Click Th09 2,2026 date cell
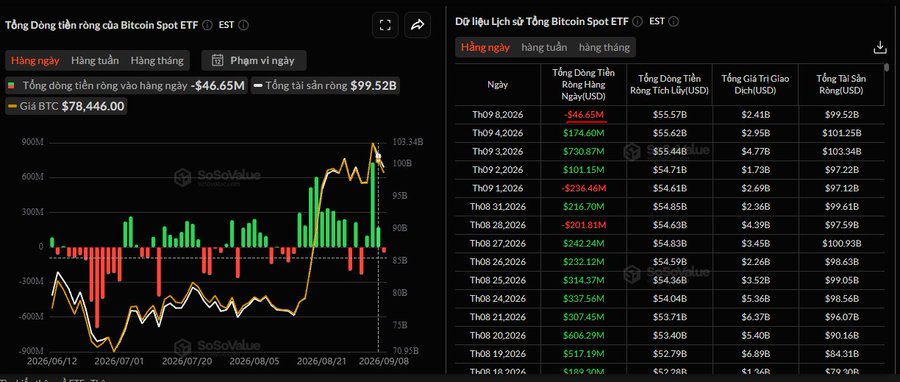The height and width of the screenshot is (382, 900). 498,170
